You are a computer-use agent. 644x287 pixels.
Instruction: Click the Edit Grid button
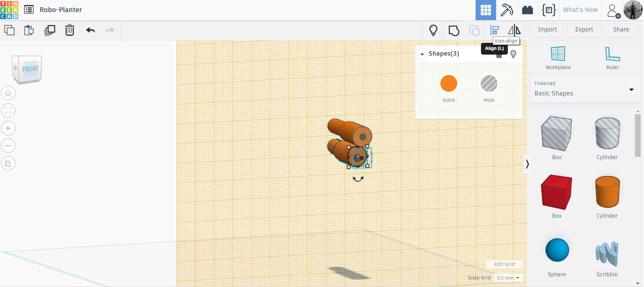pyautogui.click(x=504, y=264)
